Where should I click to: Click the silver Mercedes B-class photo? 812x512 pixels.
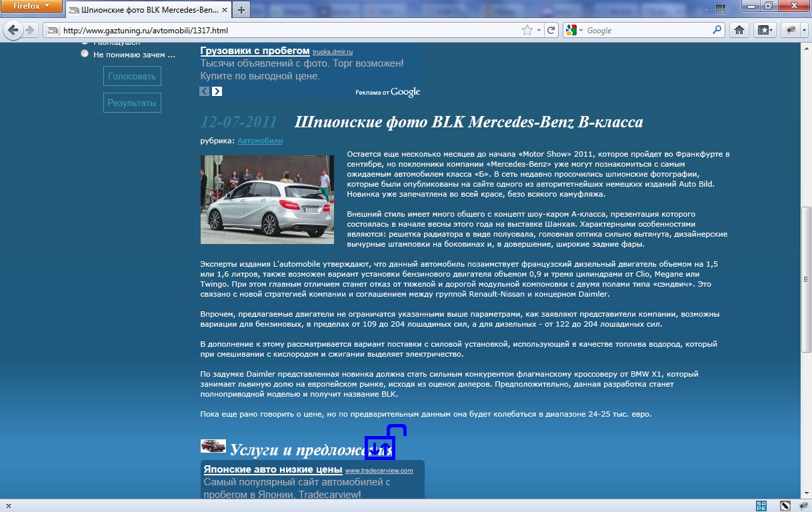pyautogui.click(x=267, y=199)
